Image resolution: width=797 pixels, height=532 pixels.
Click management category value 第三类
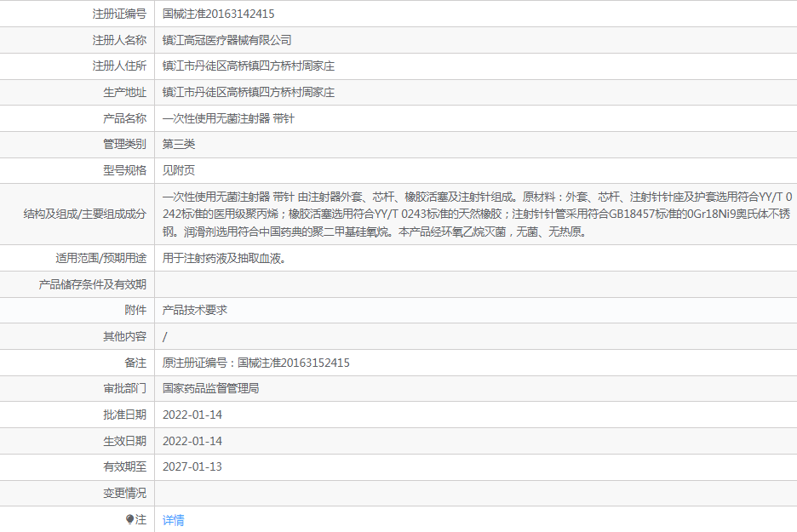[179, 144]
